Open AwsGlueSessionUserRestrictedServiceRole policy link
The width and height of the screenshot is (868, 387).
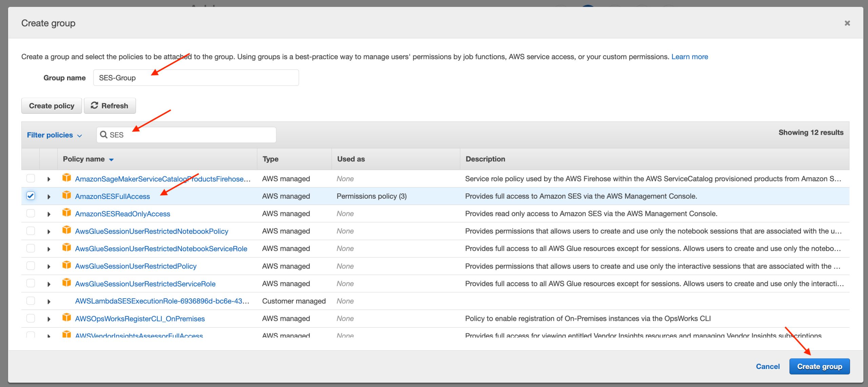145,284
